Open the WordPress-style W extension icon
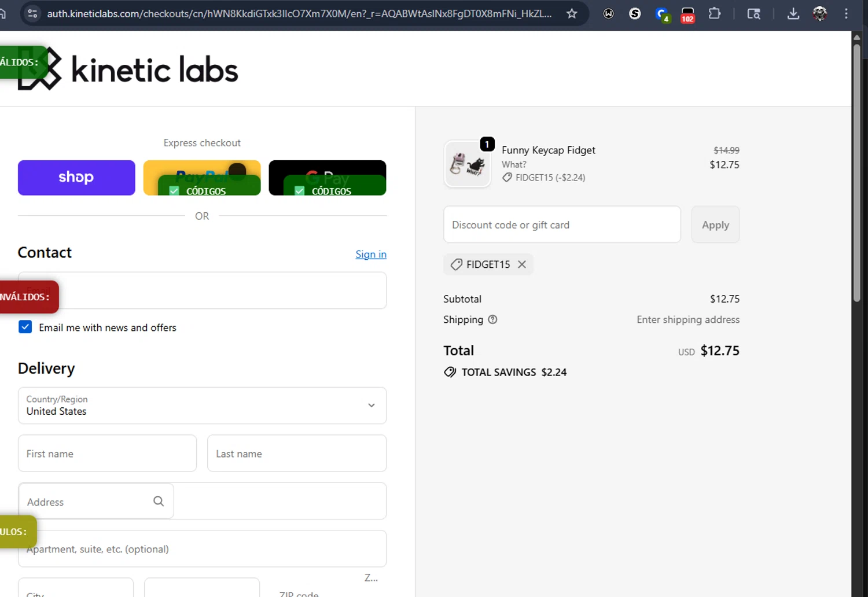 608,13
